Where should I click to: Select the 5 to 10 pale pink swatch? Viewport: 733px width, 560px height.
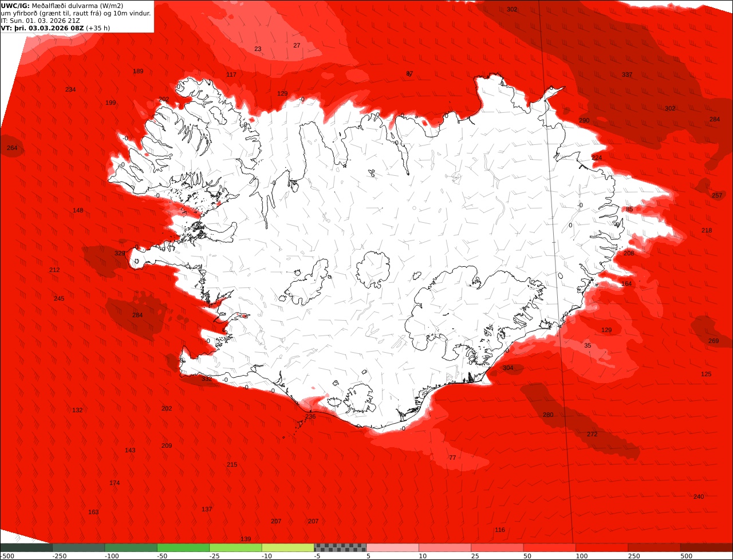coord(393,547)
